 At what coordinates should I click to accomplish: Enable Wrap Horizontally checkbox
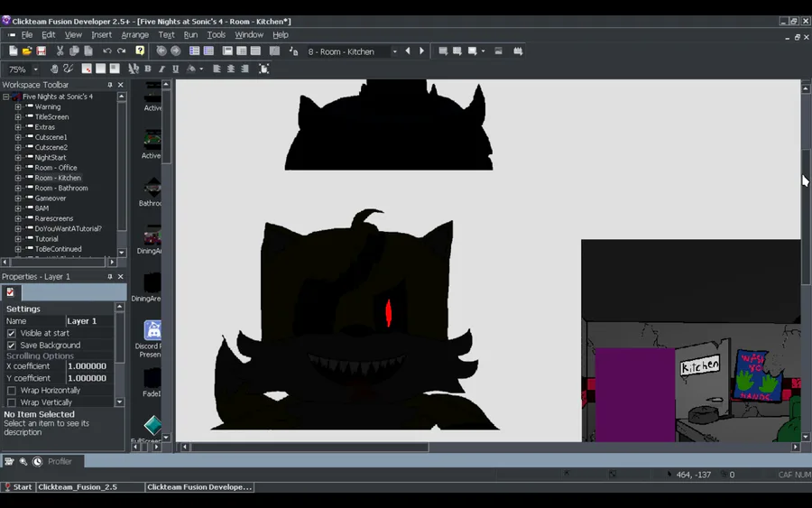[12, 390]
